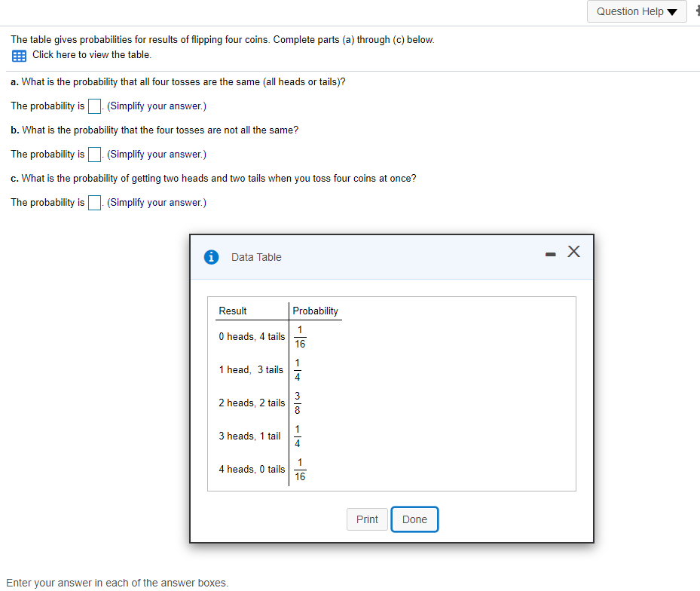
Task: Click the answer box for part a
Action: pyautogui.click(x=94, y=106)
